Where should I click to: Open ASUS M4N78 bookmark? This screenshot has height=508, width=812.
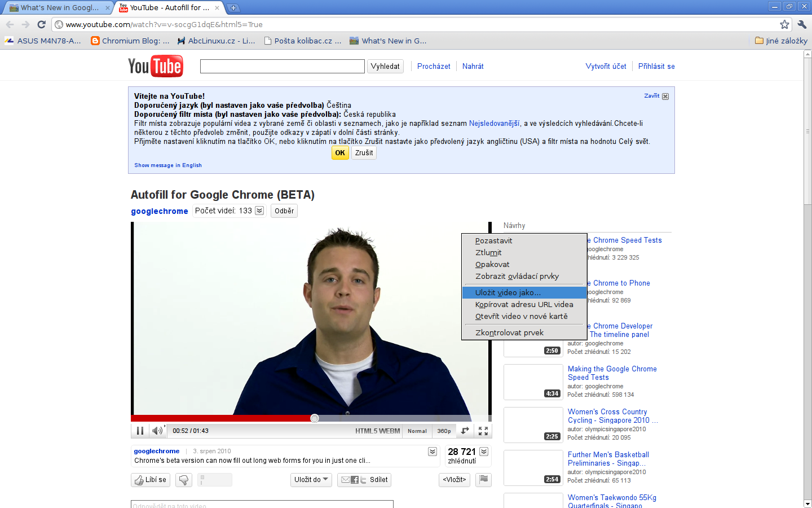tap(43, 41)
